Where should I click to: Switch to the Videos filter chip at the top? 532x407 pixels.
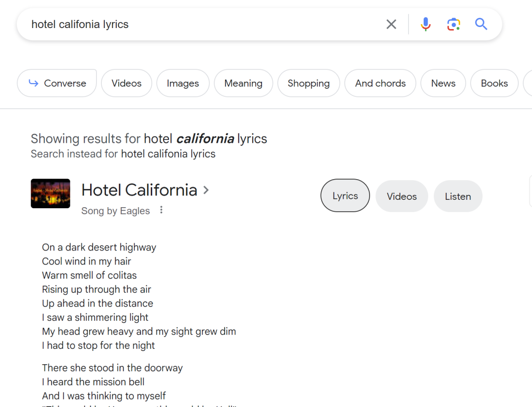[126, 83]
